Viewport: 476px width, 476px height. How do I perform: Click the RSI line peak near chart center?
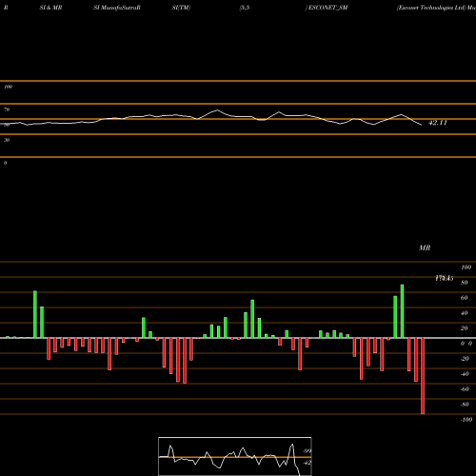(x=217, y=110)
